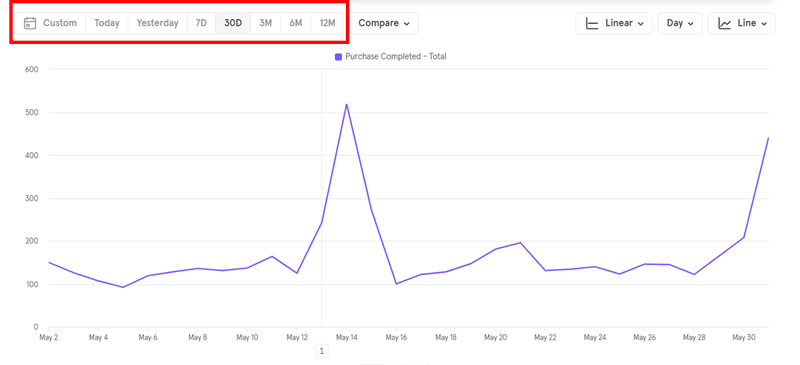Switch to the 6M range
This screenshot has height=365, width=800.
pyautogui.click(x=296, y=23)
